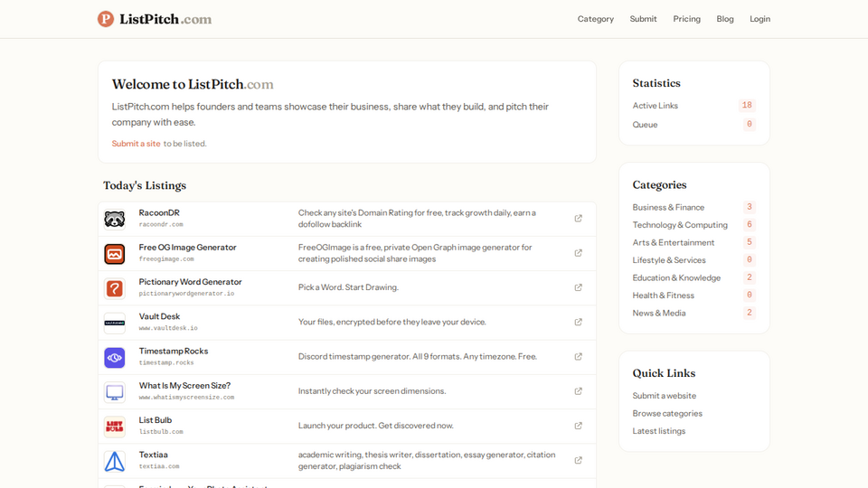The height and width of the screenshot is (488, 868).
Task: Click 'Instantly check your screen dimensions.' description
Action: (x=372, y=391)
